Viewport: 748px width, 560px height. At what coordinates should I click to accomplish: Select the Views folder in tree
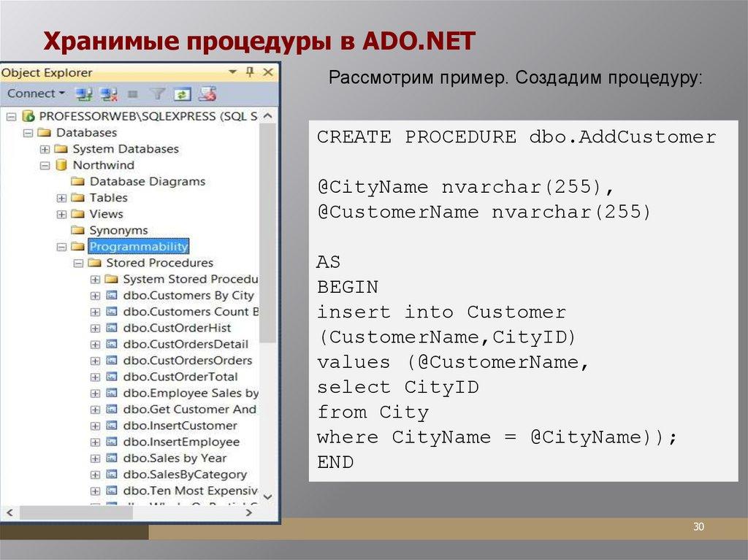(106, 214)
